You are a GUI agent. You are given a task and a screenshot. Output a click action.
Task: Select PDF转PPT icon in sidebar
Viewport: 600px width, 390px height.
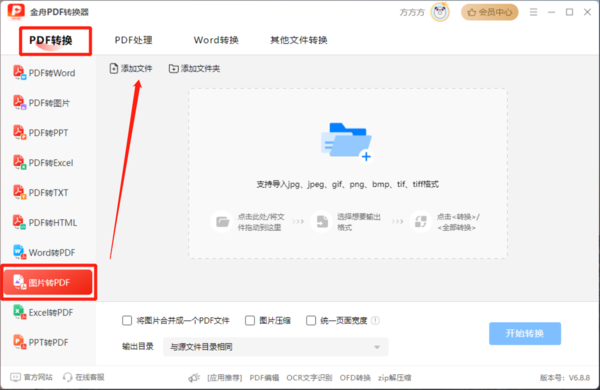point(19,132)
